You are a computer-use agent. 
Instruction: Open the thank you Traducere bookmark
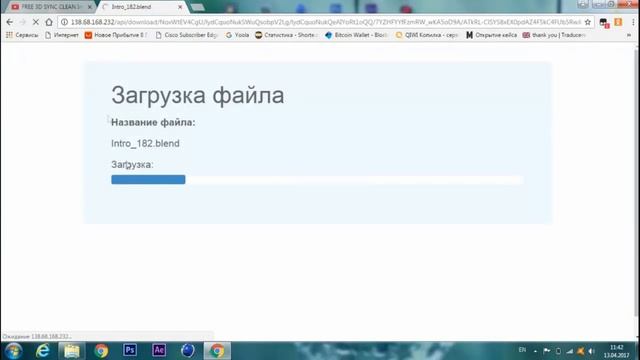click(x=555, y=35)
